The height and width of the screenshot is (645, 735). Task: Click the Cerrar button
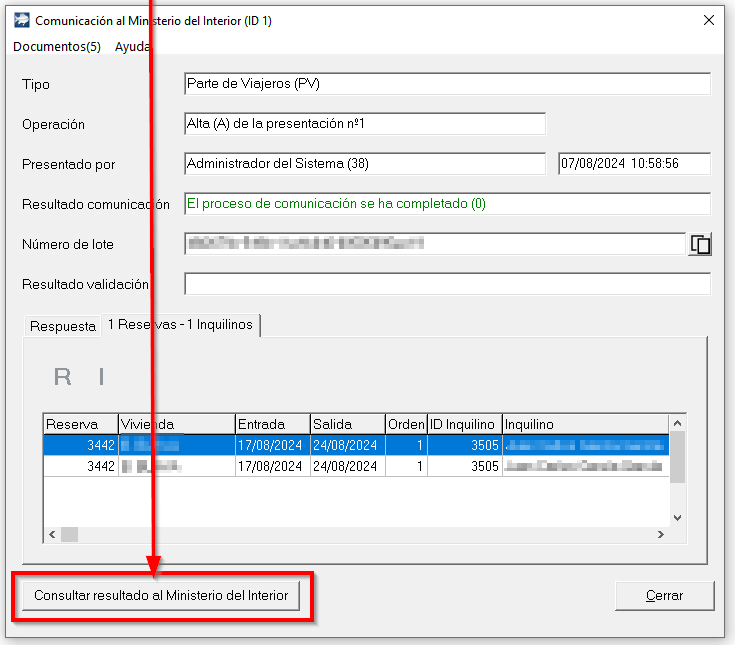[x=664, y=596]
